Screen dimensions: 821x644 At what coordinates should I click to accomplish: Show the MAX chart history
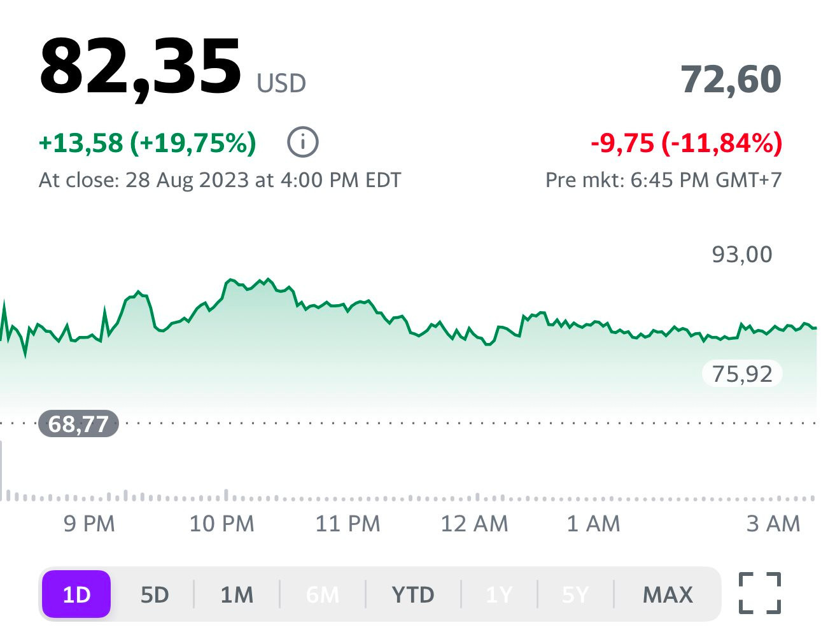pos(668,595)
